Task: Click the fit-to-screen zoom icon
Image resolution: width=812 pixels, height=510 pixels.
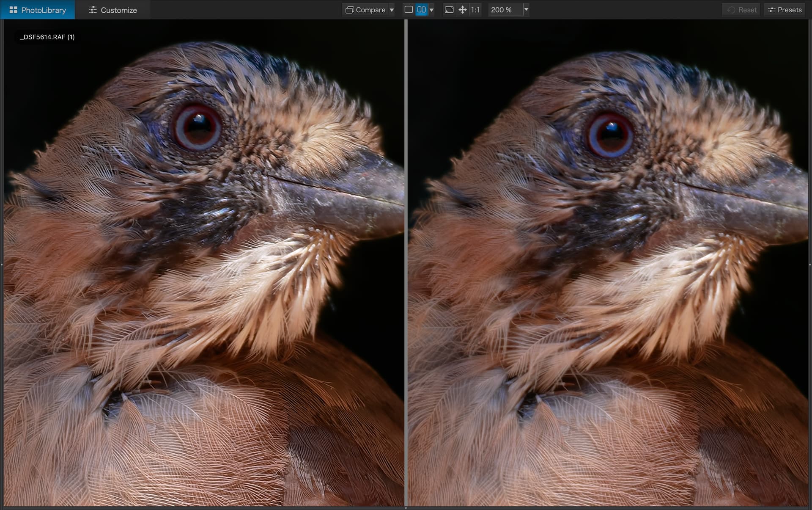Action: pyautogui.click(x=449, y=10)
